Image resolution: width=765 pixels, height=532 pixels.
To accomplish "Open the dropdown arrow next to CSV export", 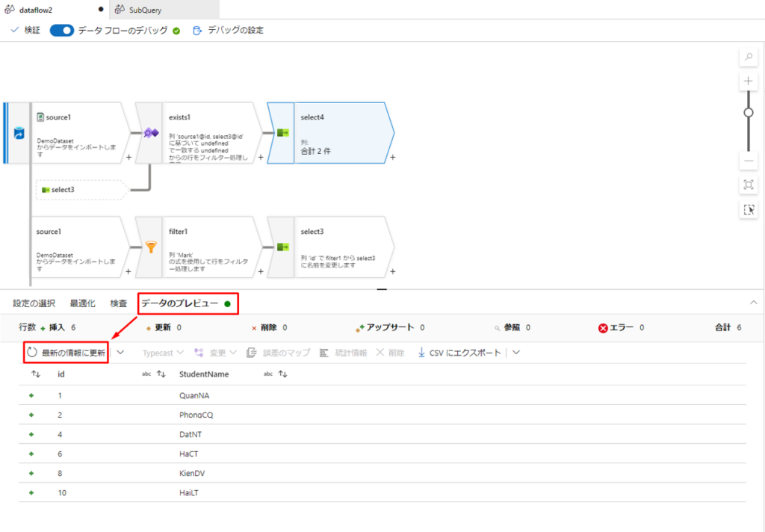I will click(x=516, y=353).
